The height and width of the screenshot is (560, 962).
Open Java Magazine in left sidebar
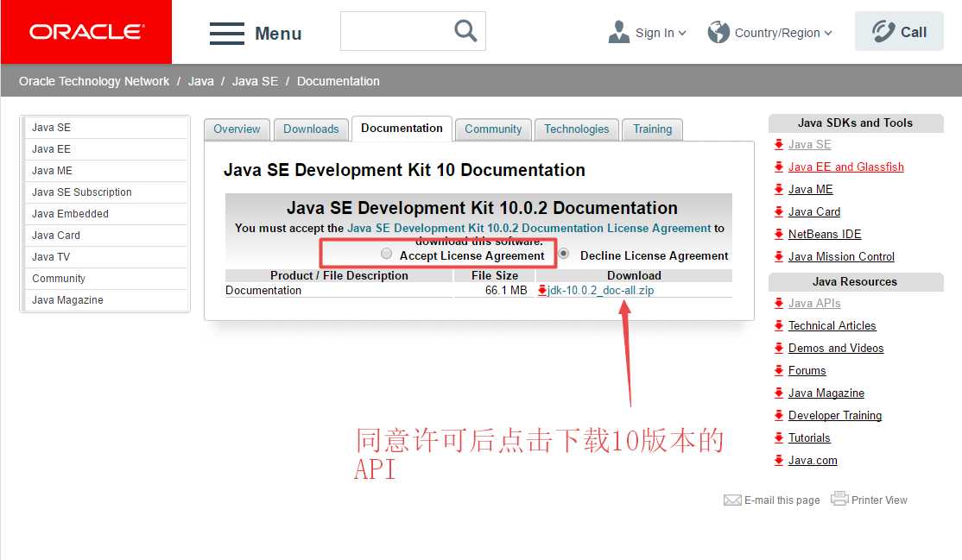(105, 299)
